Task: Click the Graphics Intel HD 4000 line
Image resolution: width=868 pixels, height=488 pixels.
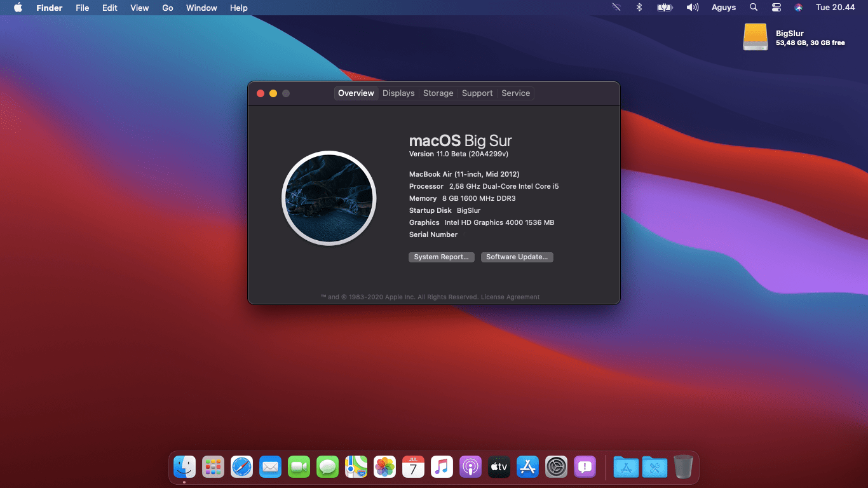Action: click(482, 222)
